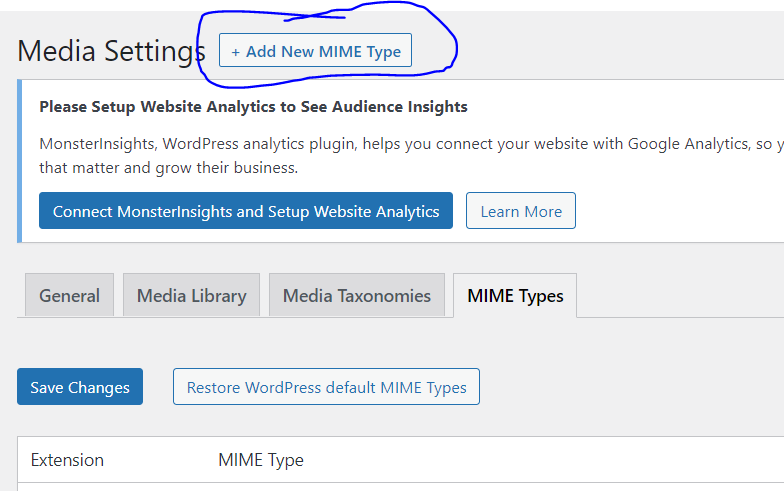Connect MonsterInsights and Setup Website Analytics

point(246,210)
